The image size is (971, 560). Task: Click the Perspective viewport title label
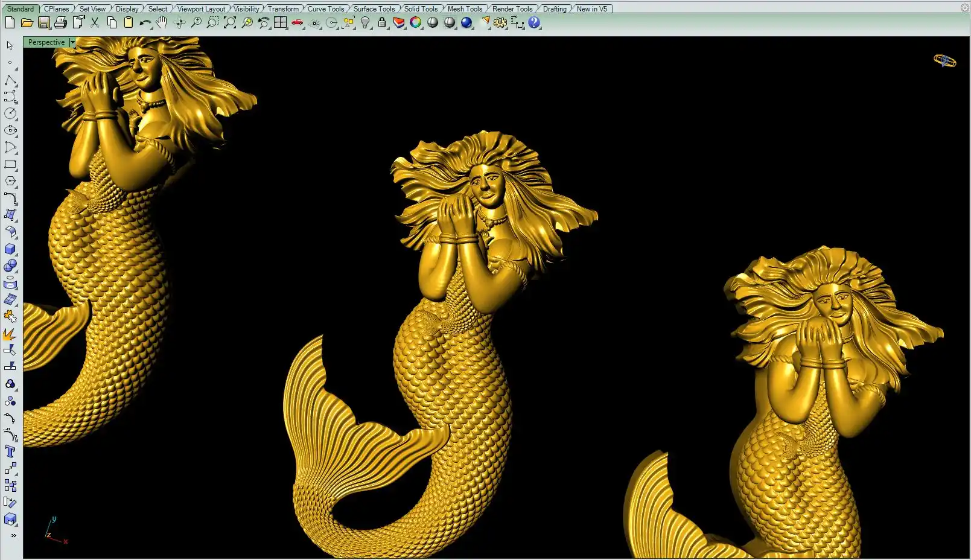tap(46, 42)
